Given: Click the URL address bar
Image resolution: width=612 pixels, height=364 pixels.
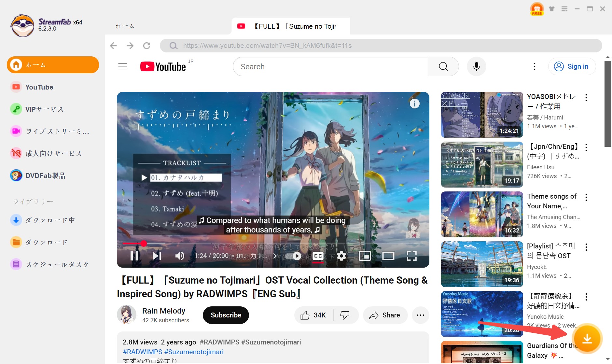Looking at the screenshot, I should click(381, 46).
